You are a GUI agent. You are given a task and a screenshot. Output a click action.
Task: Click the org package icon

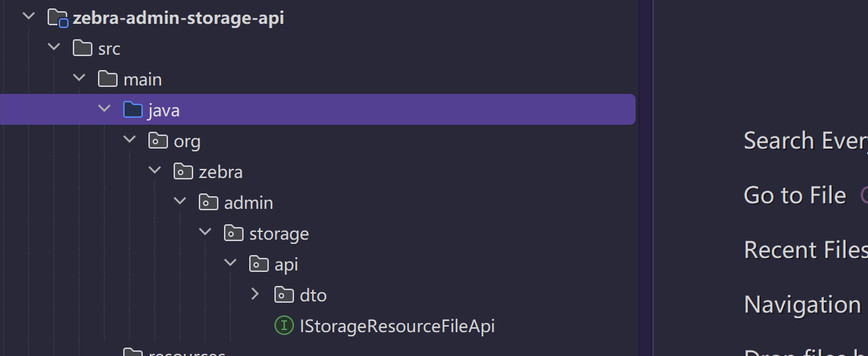tap(158, 141)
